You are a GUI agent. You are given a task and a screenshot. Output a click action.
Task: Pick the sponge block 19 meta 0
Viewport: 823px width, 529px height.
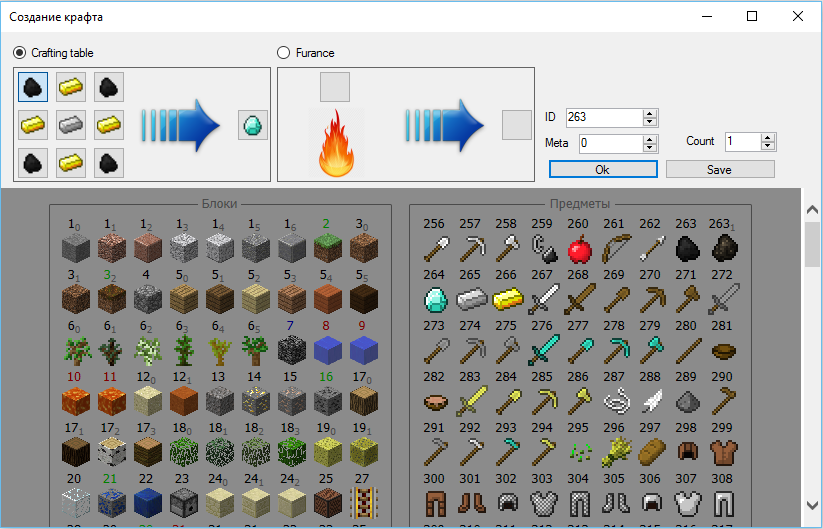[x=328, y=452]
